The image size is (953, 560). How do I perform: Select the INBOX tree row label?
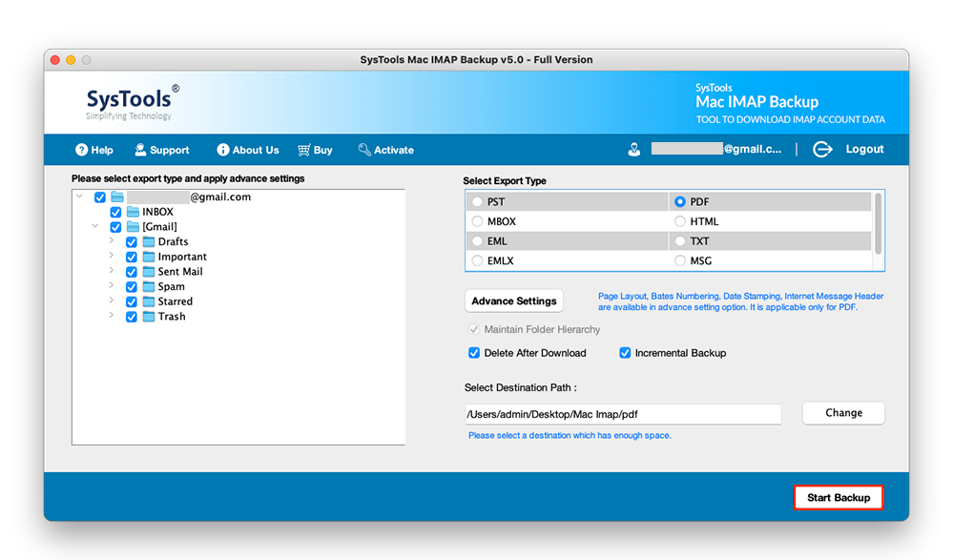click(x=158, y=212)
